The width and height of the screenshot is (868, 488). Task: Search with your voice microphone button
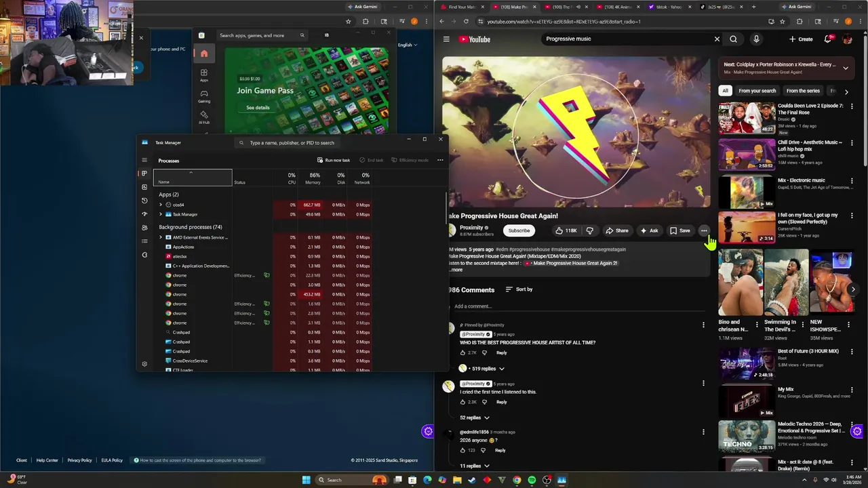pos(756,39)
